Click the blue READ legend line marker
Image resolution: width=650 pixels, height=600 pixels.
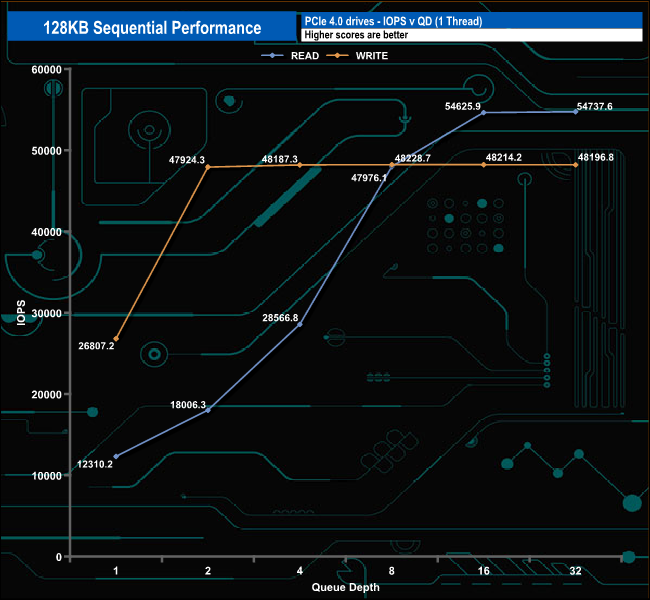272,56
